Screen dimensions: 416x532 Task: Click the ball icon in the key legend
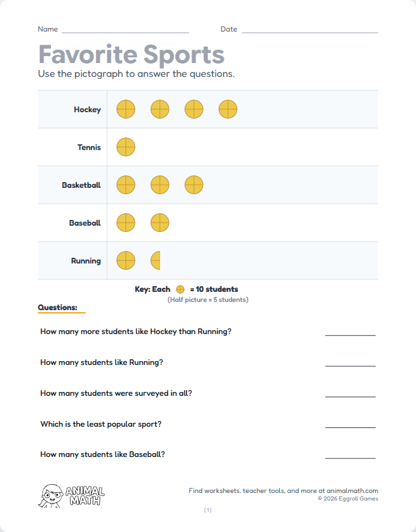click(180, 290)
